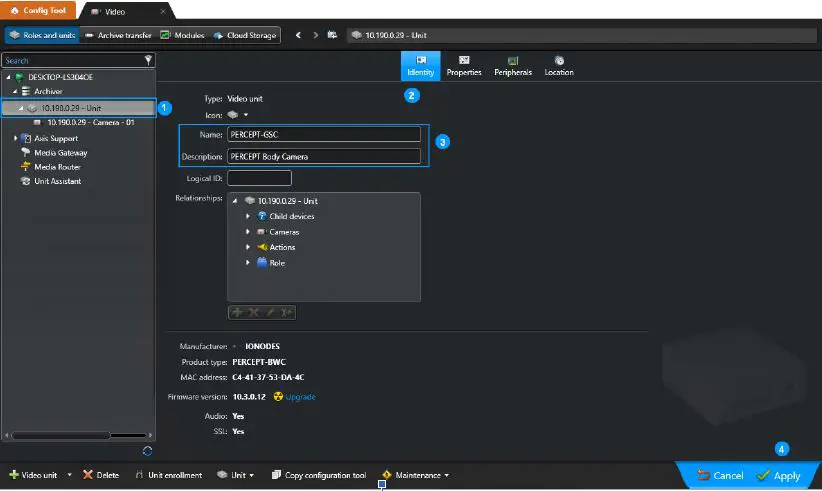Expand the Axis Support node
Image resolution: width=822 pixels, height=491 pixels.
click(x=15, y=138)
